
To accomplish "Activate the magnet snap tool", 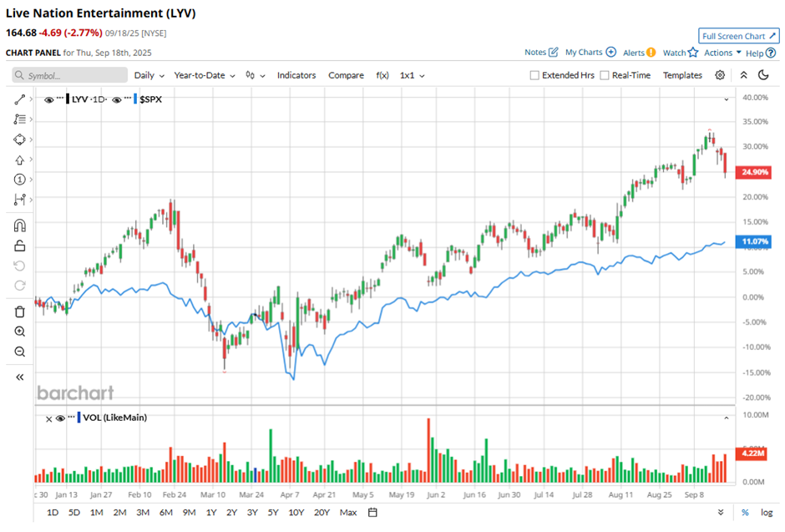I will click(20, 225).
